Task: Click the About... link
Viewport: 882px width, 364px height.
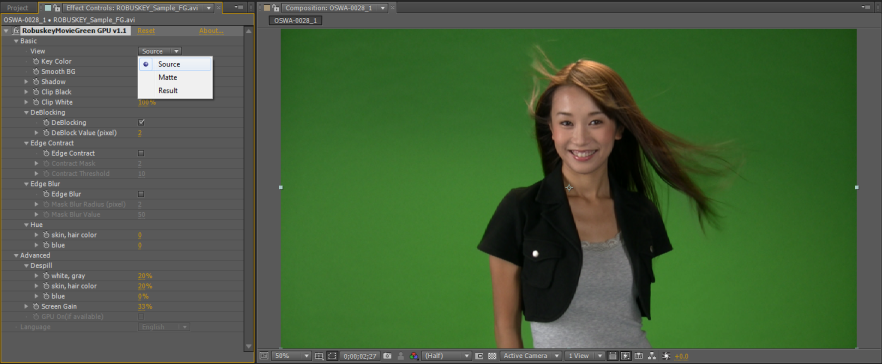Action: 212,31
